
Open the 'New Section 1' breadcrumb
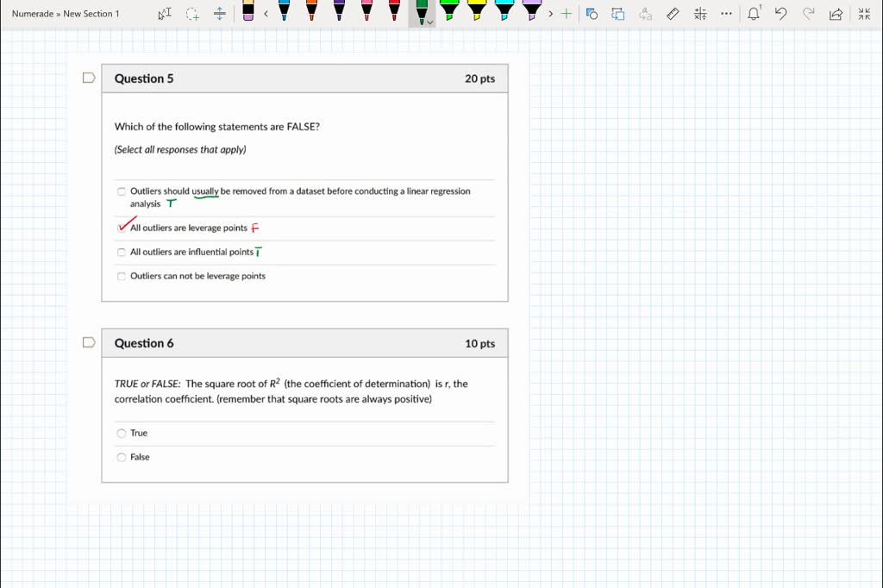(91, 14)
